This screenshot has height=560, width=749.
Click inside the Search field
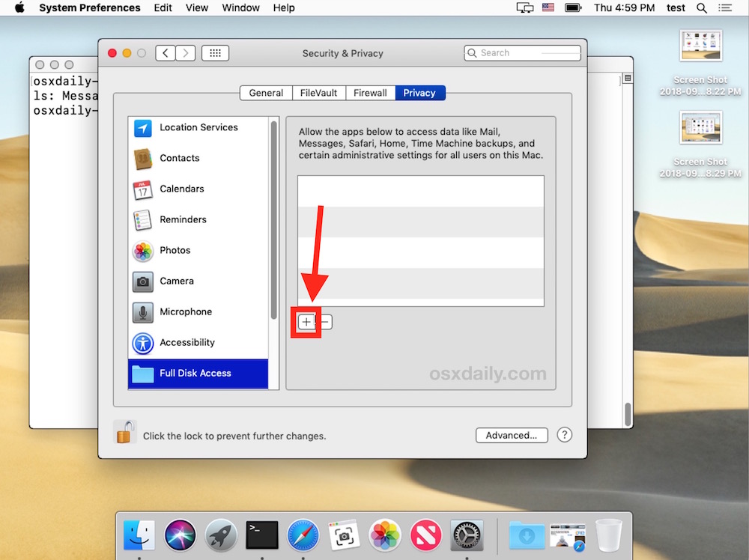(522, 52)
